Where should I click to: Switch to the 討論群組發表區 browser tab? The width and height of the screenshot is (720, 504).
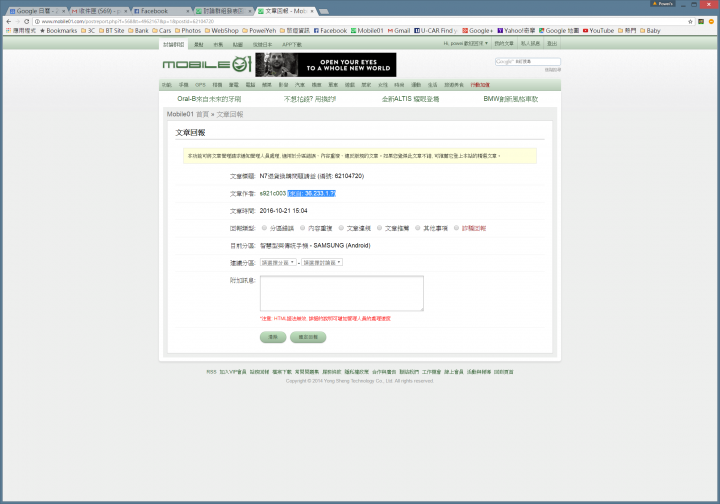pyautogui.click(x=222, y=11)
